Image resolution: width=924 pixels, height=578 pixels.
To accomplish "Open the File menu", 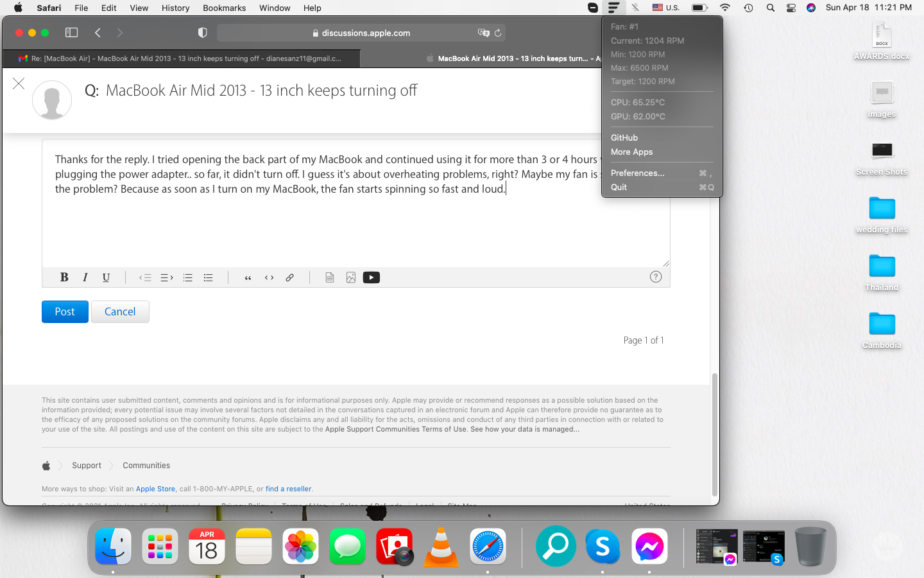I will (x=81, y=8).
